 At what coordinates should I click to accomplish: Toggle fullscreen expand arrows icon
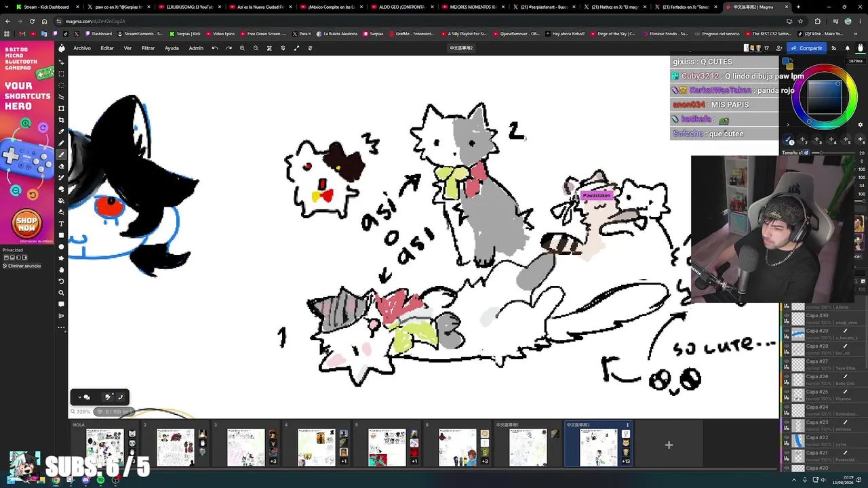296,48
